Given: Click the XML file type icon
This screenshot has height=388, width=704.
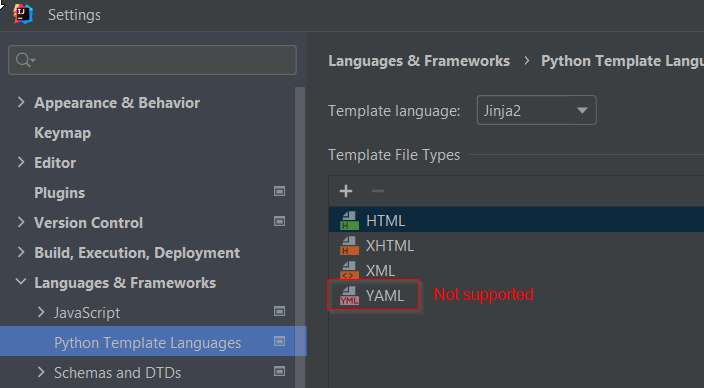Looking at the screenshot, I should (x=349, y=271).
